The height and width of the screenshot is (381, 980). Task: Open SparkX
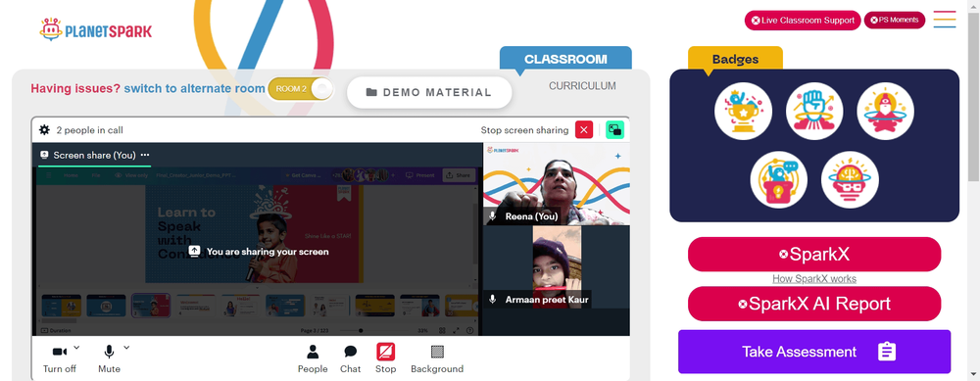814,255
